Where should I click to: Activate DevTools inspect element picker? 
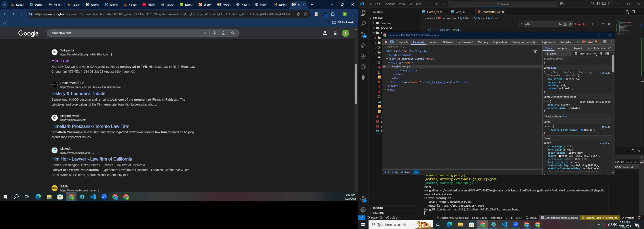(386, 42)
